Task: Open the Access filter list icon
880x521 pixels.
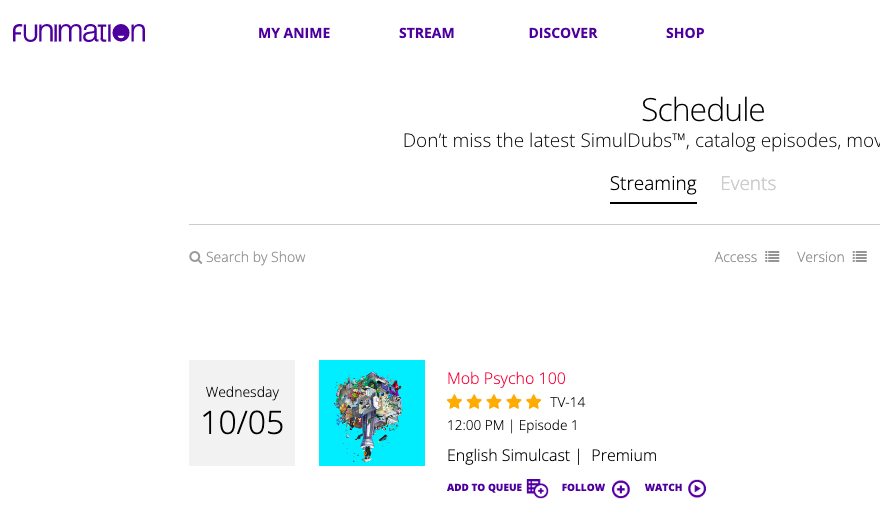Action: 772,257
